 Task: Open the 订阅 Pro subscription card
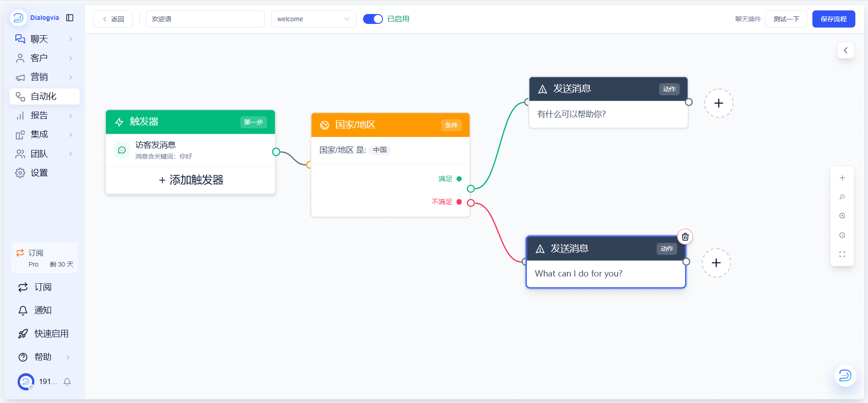coord(45,258)
